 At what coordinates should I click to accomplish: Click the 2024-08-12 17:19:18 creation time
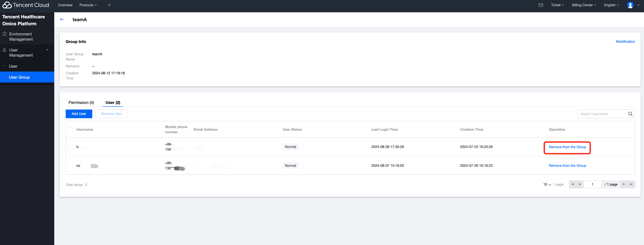tap(108, 73)
